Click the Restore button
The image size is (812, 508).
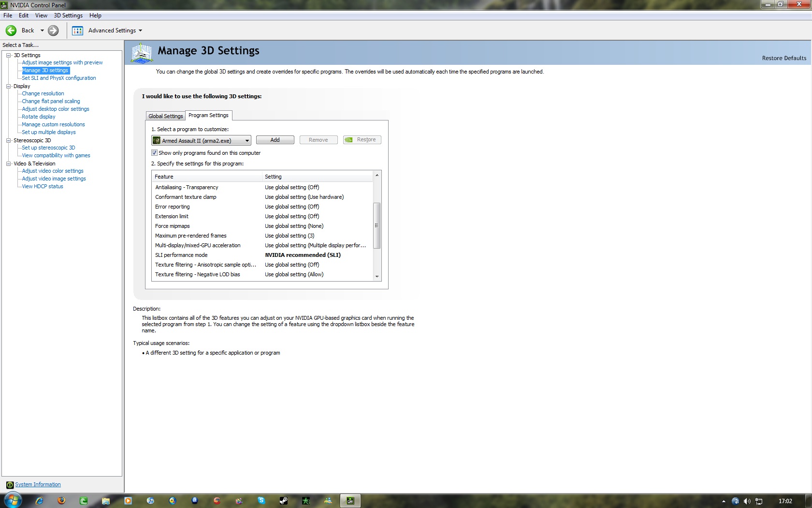[362, 140]
